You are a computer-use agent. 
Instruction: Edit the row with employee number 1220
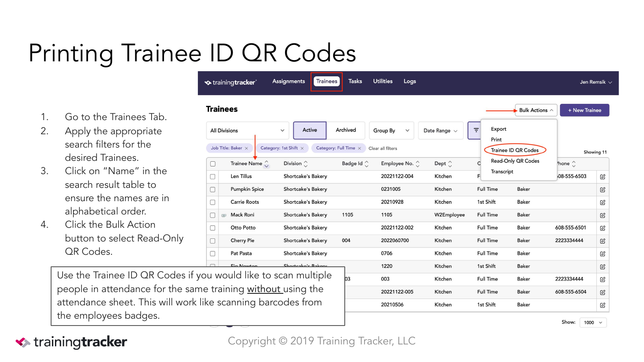pyautogui.click(x=603, y=267)
